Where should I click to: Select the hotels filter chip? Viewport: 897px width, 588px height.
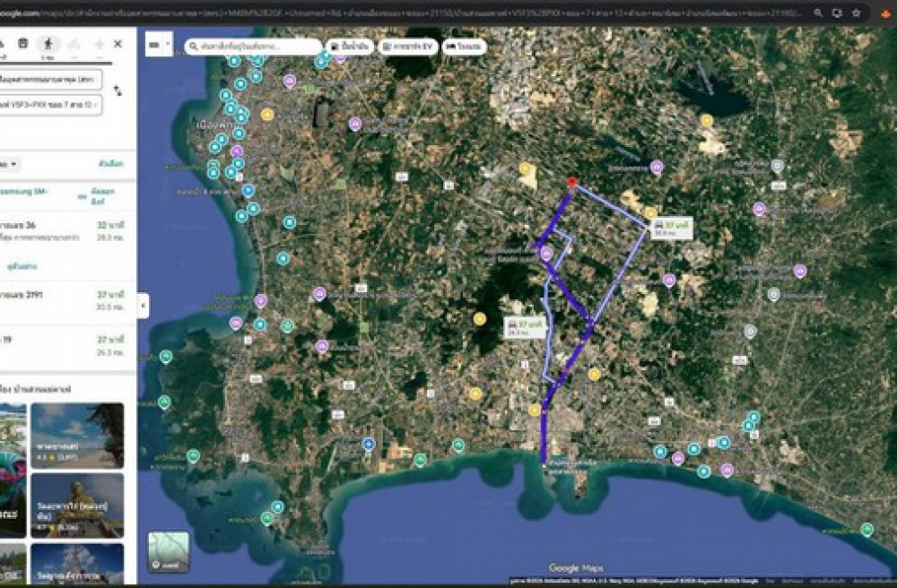pos(465,46)
